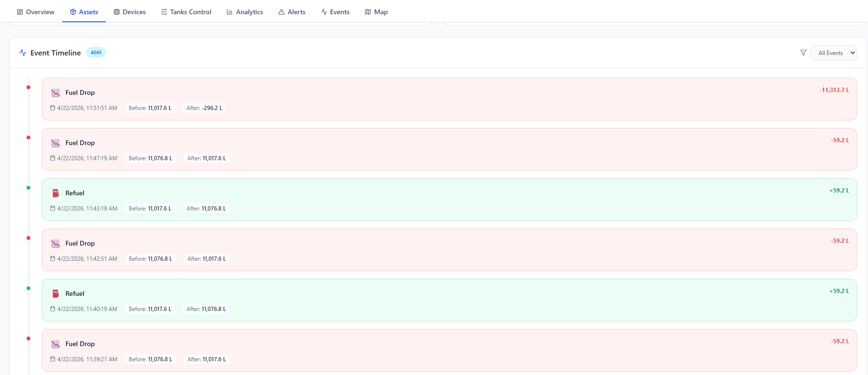Viewport: 868px width, 375px height.
Task: Click the timestamp 4/22/2026, 11:39:21 AM
Action: pos(87,359)
